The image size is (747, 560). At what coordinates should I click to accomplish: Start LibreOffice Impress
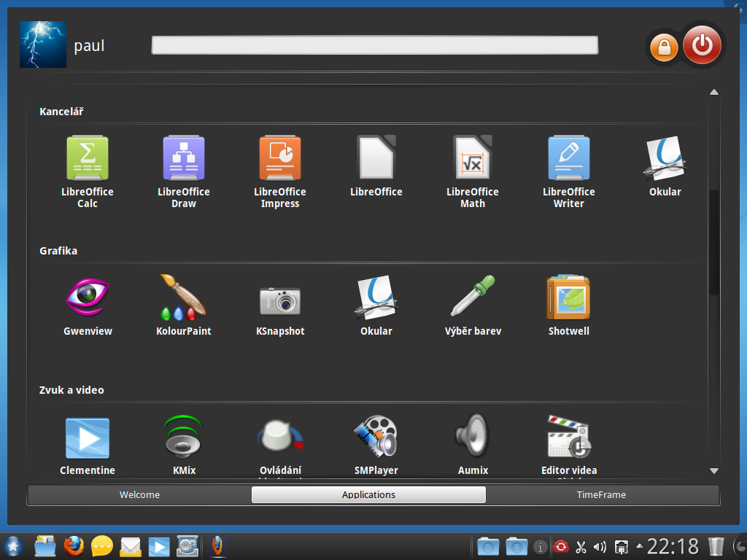[x=280, y=171]
